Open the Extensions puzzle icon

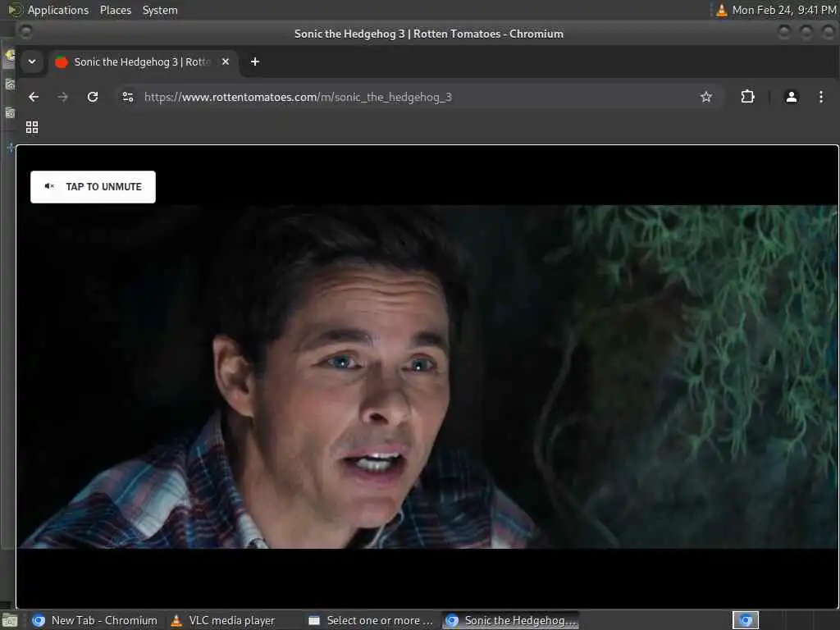(x=747, y=97)
